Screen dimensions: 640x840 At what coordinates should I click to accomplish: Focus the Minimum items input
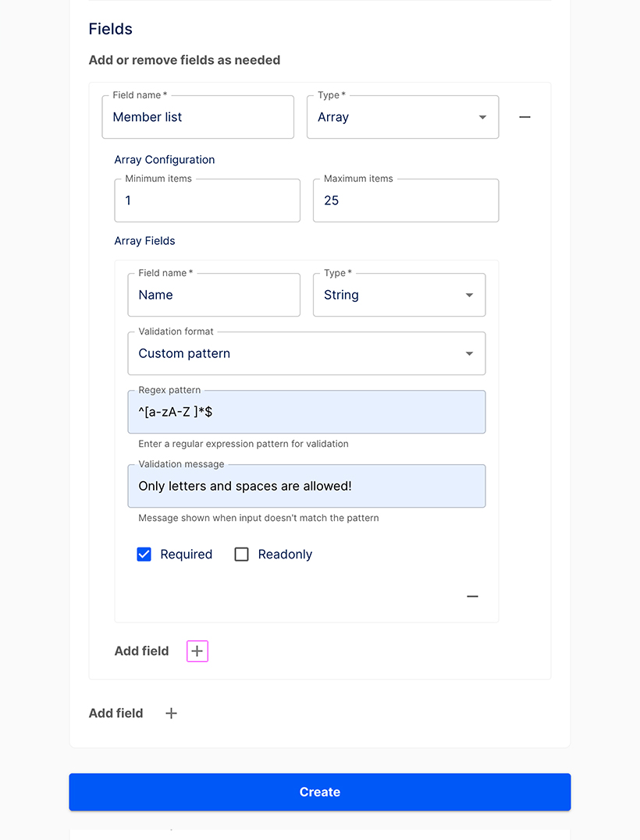pyautogui.click(x=207, y=200)
